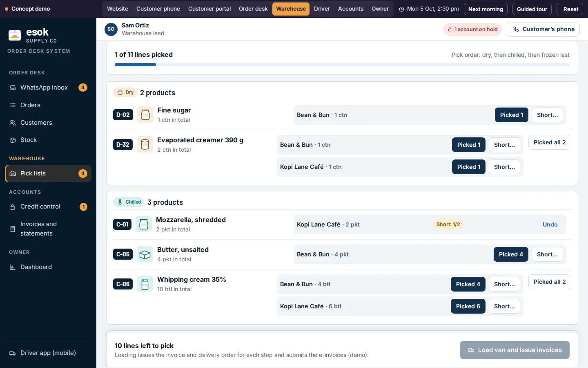Open the Dashboard page
Image resolution: width=588 pixels, height=368 pixels.
(x=48, y=267)
